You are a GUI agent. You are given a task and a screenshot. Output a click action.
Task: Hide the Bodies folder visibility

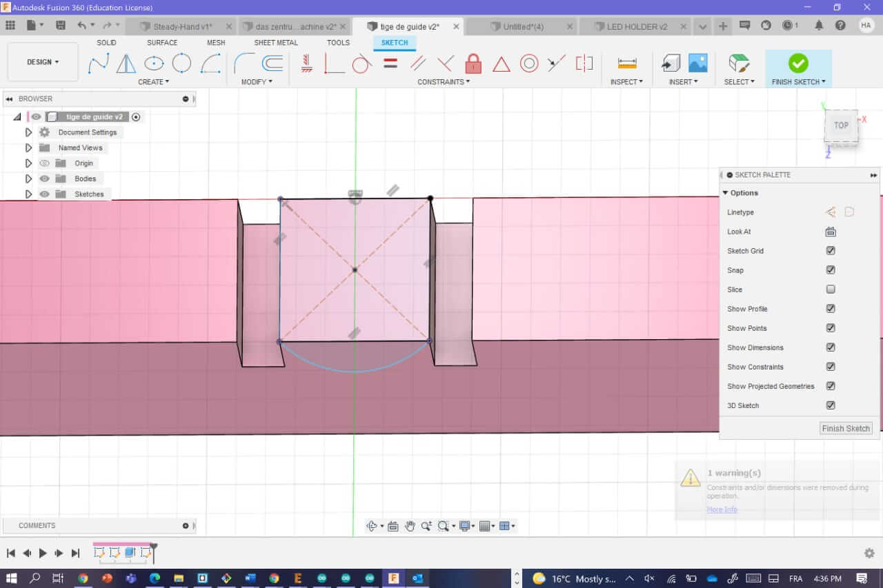coord(45,179)
